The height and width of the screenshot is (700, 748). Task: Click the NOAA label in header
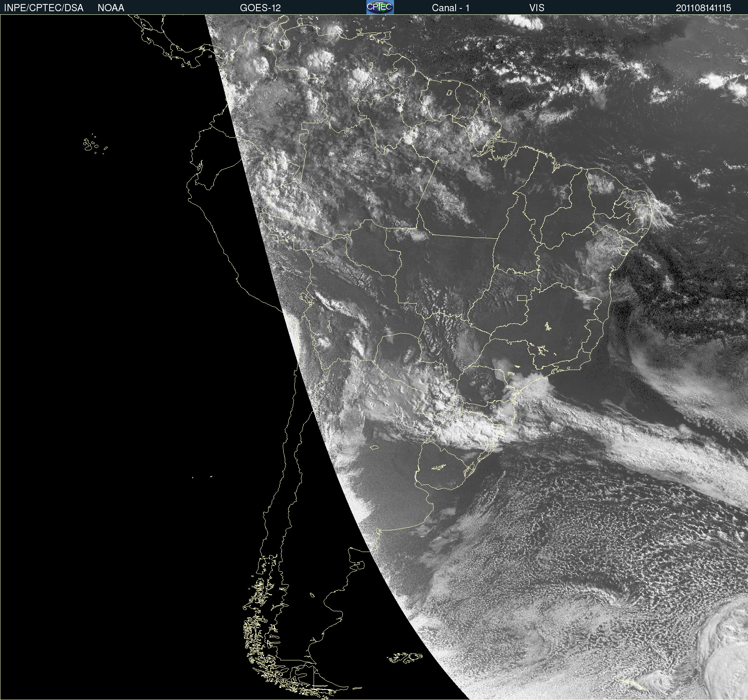[111, 8]
